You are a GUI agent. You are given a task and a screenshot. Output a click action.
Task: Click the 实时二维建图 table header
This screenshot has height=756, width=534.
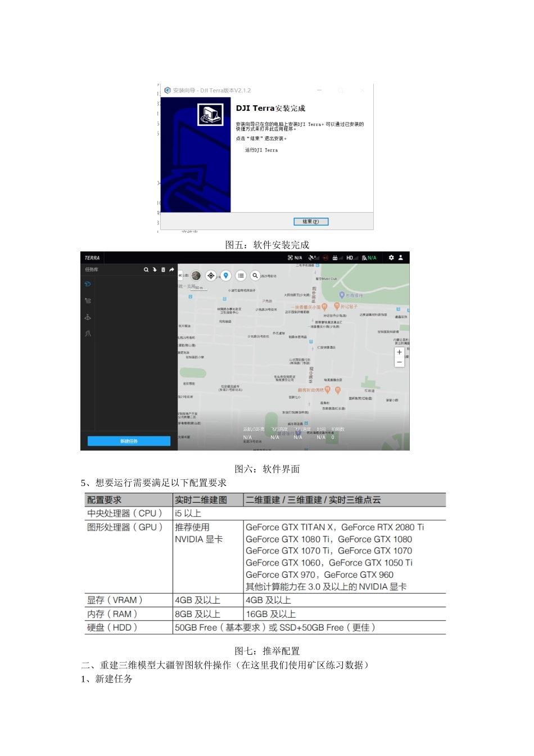click(x=201, y=499)
